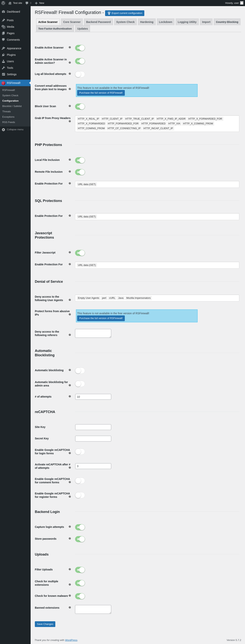The image size is (245, 644).
Task: Open Blocklist / Safelist submenu link
Action: 12,106
